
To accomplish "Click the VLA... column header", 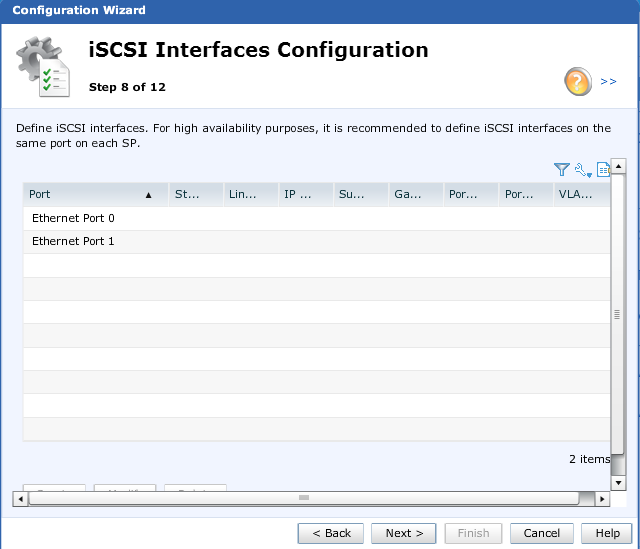I will (x=580, y=195).
